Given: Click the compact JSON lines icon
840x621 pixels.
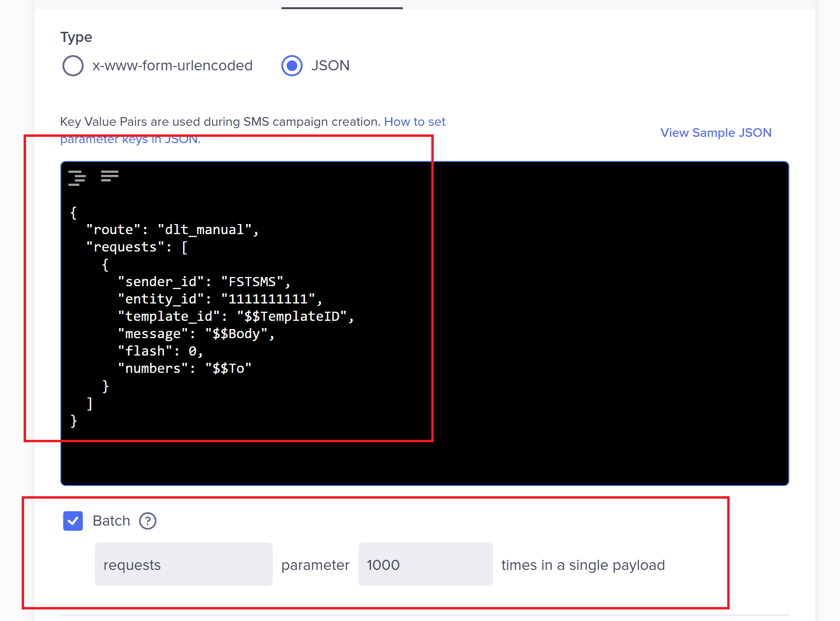Looking at the screenshot, I should tap(109, 176).
